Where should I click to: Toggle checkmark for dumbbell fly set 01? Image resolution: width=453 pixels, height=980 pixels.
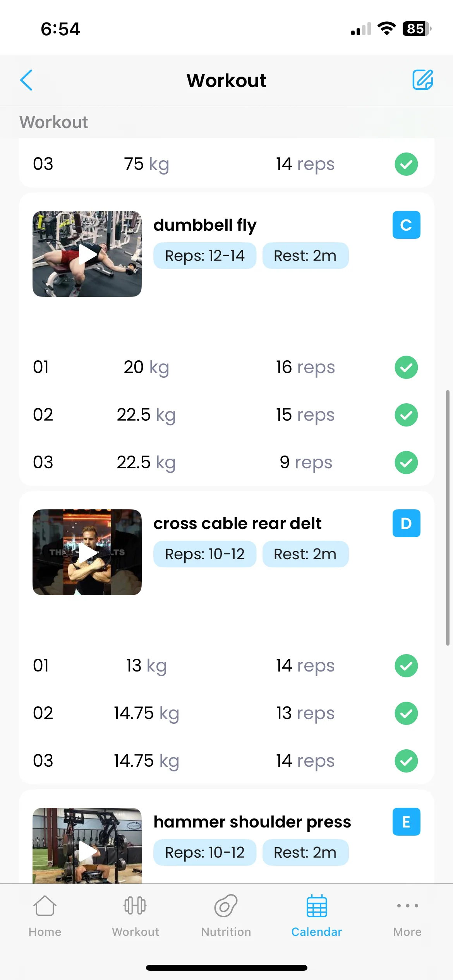pyautogui.click(x=406, y=367)
